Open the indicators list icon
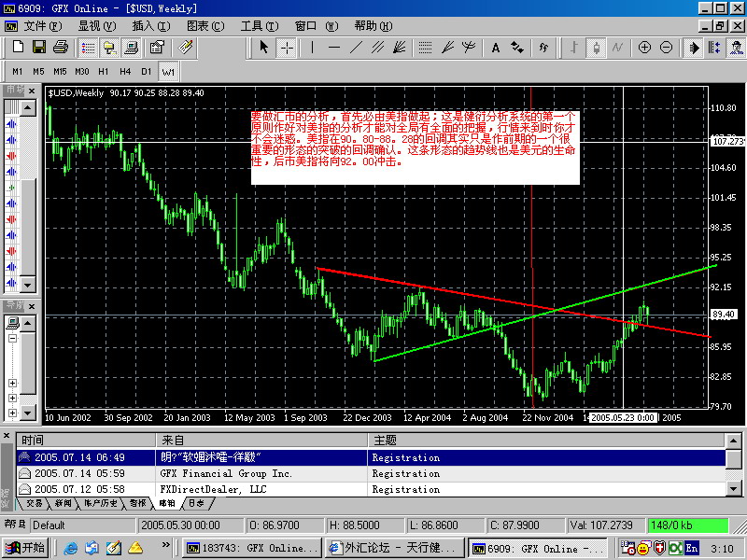The image size is (747, 560). click(543, 48)
